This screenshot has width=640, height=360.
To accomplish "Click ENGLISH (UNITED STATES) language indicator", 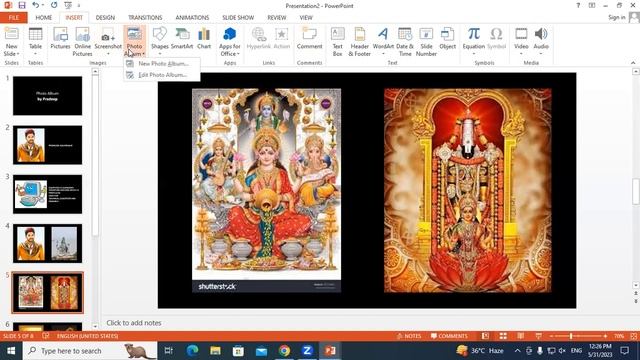I will pos(87,336).
